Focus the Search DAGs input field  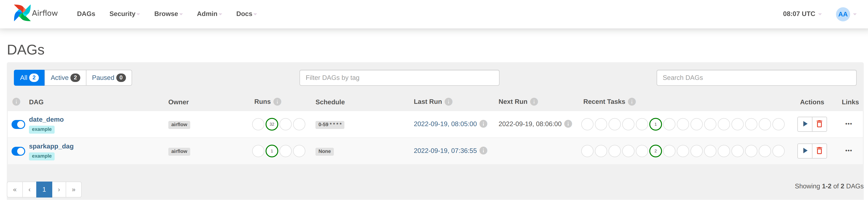(x=756, y=78)
